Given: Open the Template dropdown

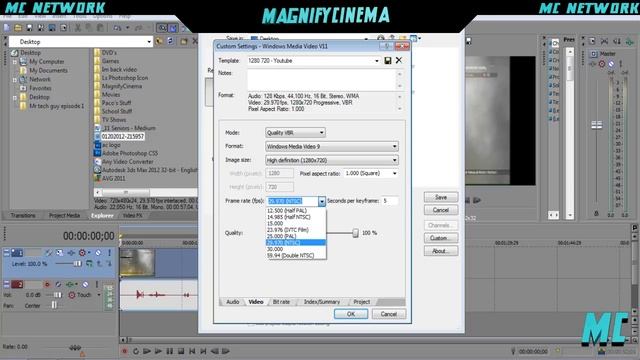Looking at the screenshot, I should (376, 61).
